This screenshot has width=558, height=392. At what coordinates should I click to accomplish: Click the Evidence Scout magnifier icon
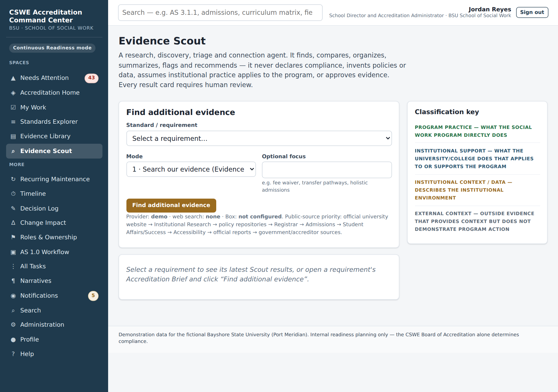click(x=13, y=151)
